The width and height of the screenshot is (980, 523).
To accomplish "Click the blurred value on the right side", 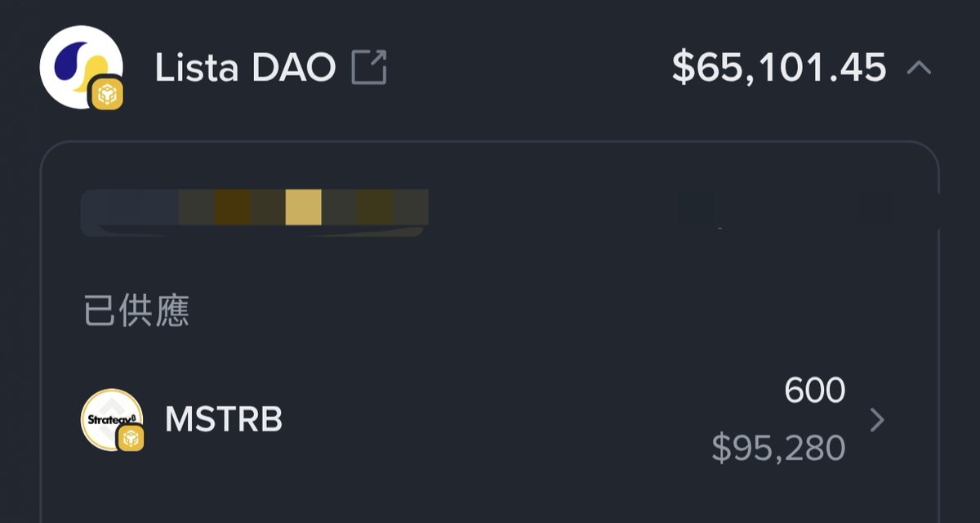I will click(x=784, y=208).
